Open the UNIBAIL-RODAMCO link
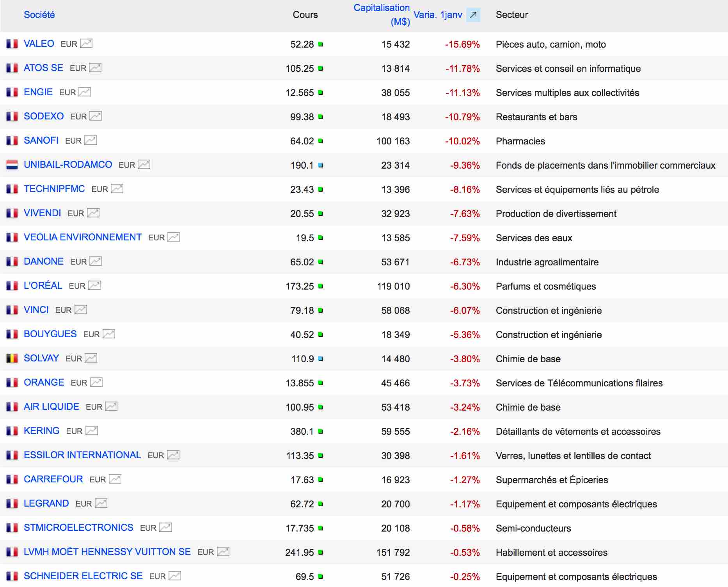728x587 pixels. (68, 164)
